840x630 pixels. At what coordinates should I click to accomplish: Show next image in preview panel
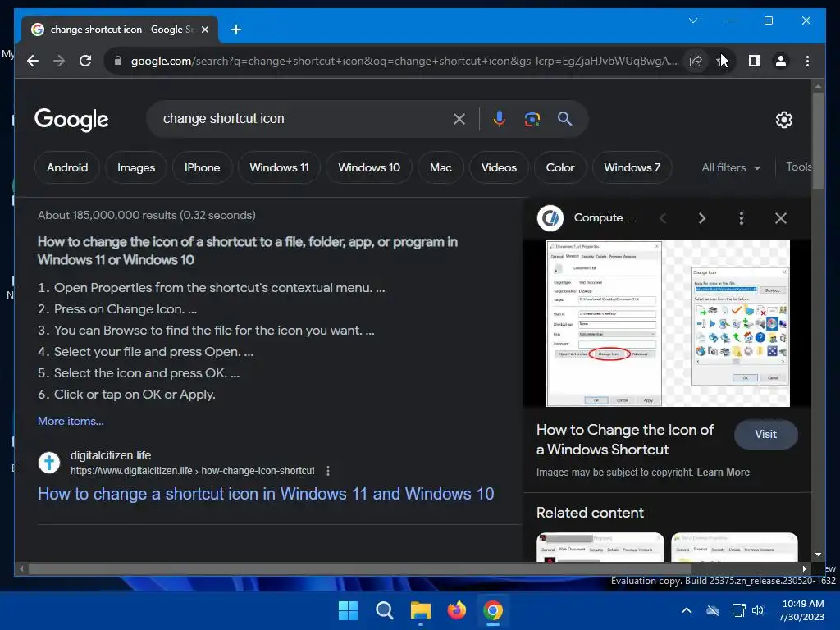[x=702, y=218]
